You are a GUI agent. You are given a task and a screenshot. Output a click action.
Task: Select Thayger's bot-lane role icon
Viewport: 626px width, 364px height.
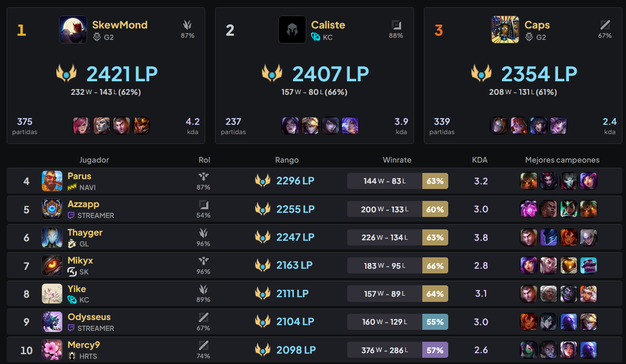click(204, 234)
